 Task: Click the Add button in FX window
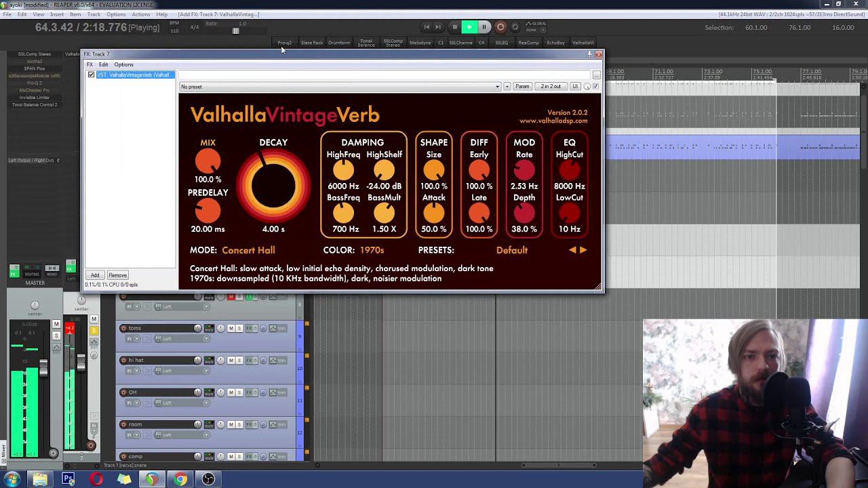[x=95, y=275]
